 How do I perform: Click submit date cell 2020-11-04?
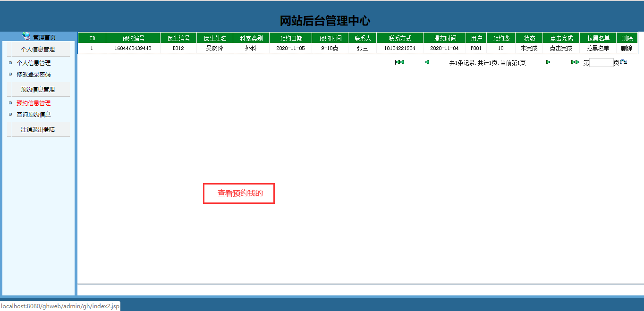click(445, 48)
